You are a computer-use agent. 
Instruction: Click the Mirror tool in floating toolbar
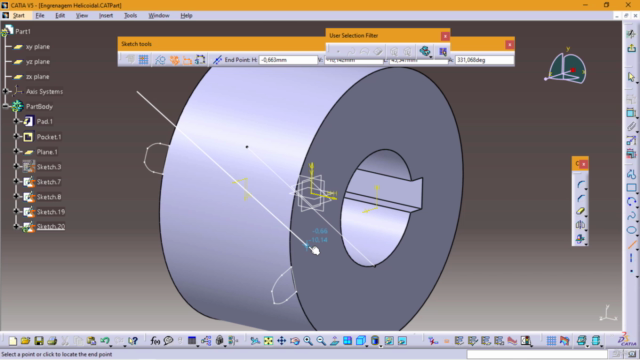(580, 225)
